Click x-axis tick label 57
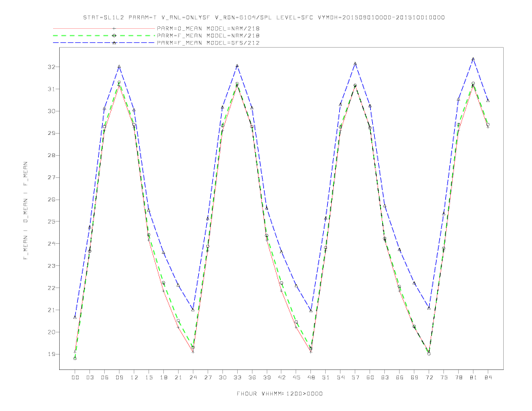532x411 pixels. [x=355, y=377]
